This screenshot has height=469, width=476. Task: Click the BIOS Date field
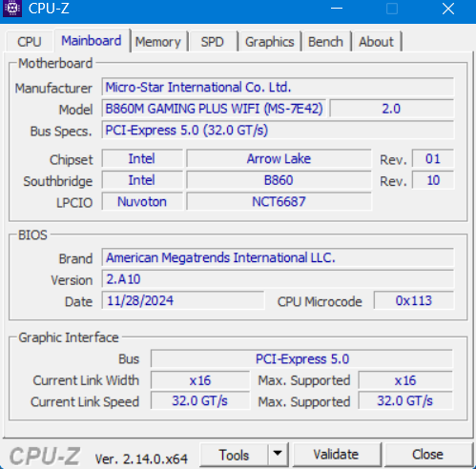point(183,300)
